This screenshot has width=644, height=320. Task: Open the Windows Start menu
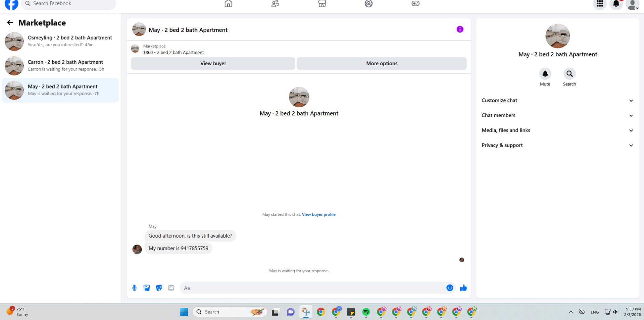pos(184,312)
